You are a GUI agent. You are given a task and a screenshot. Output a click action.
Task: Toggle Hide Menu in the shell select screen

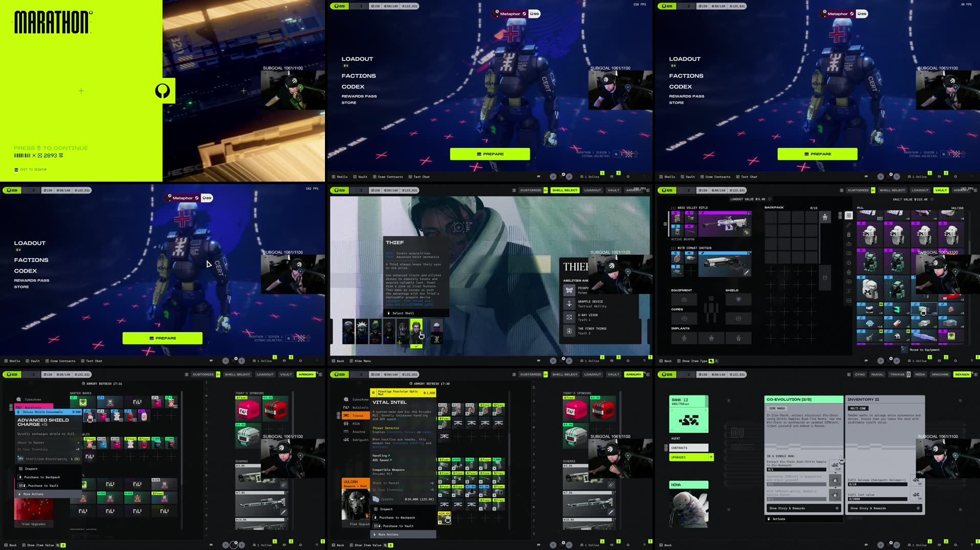tap(362, 361)
